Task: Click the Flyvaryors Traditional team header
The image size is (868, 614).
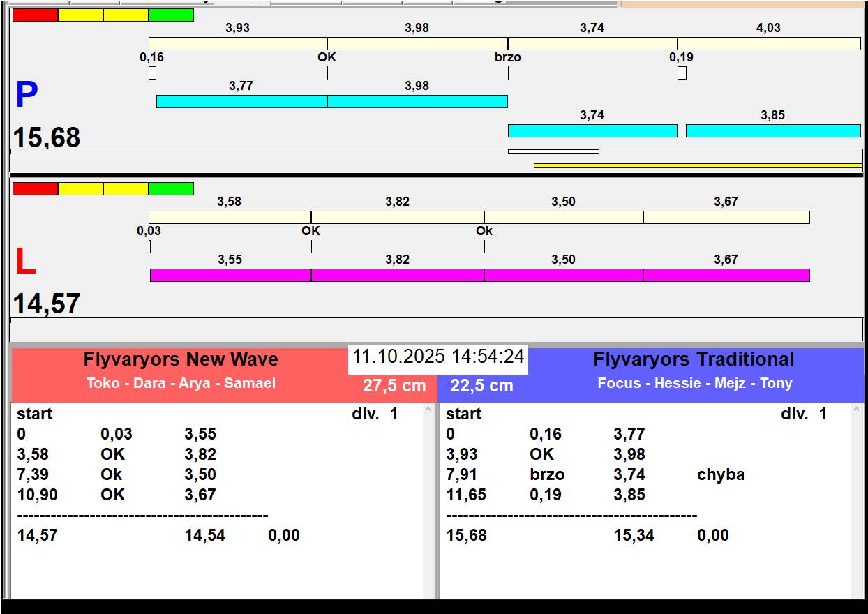Action: pyautogui.click(x=694, y=359)
